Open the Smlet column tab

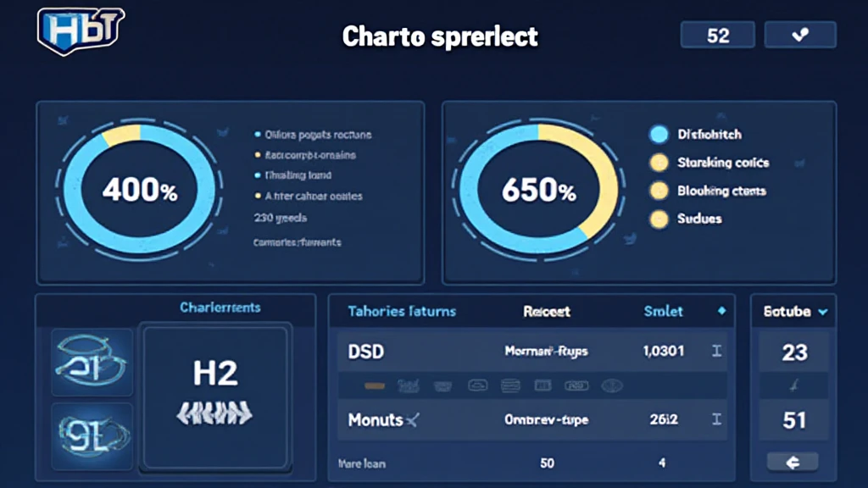[x=663, y=311]
